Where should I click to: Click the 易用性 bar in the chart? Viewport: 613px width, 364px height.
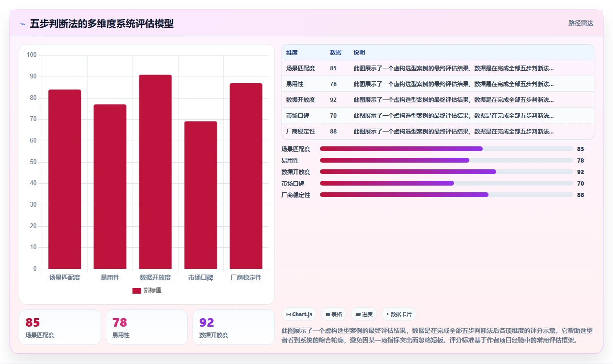(110, 187)
